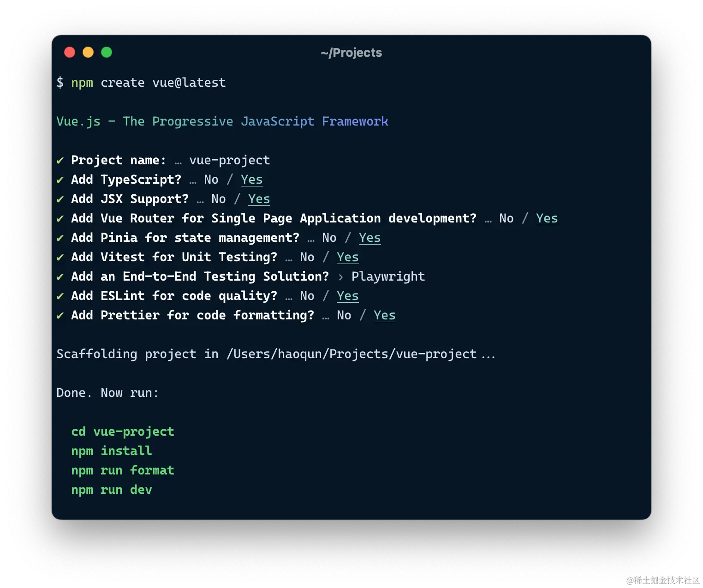The height and width of the screenshot is (588, 703).
Task: Click the 'cd vue-project' command
Action: (123, 432)
